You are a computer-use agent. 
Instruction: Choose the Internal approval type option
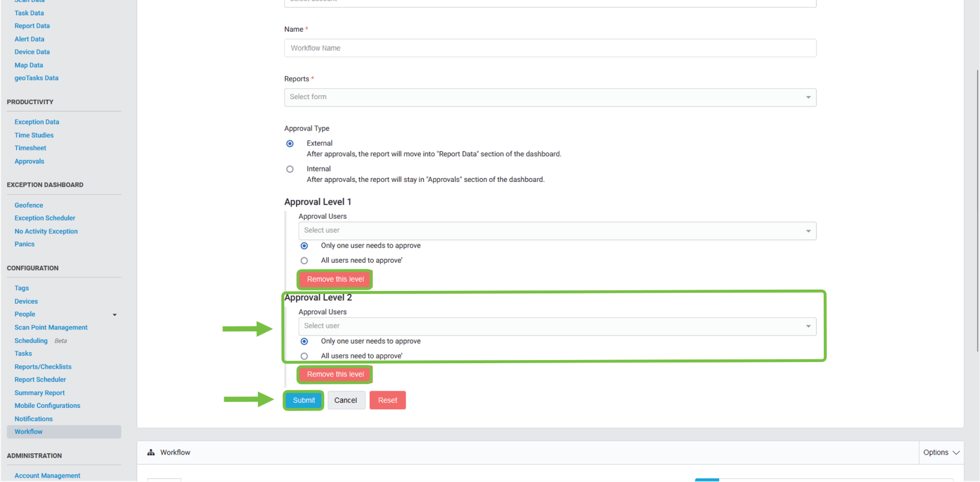[x=290, y=170]
